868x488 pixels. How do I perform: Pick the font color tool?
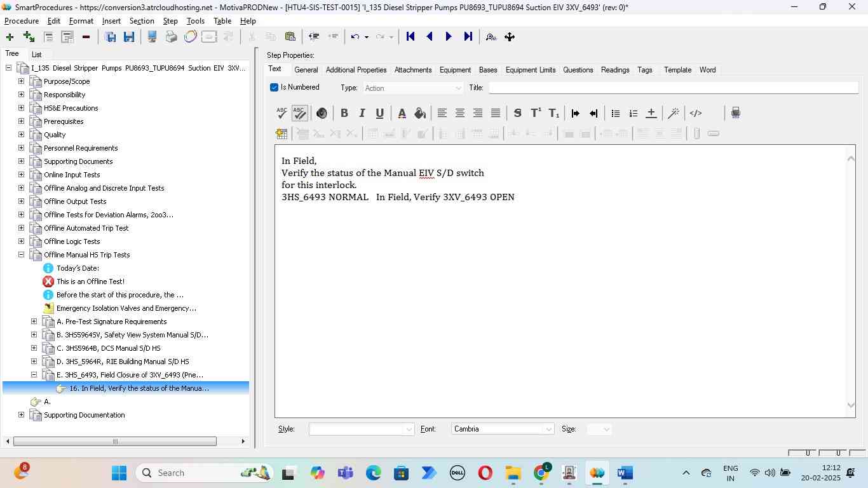(x=402, y=113)
